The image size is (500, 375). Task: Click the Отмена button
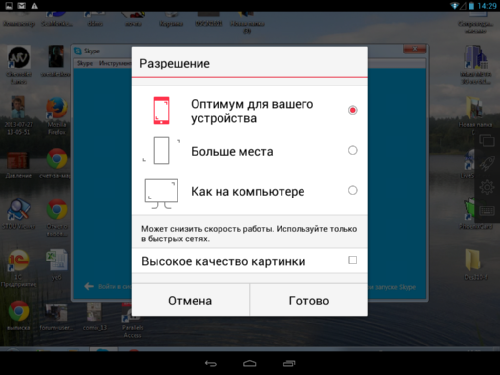tap(190, 300)
